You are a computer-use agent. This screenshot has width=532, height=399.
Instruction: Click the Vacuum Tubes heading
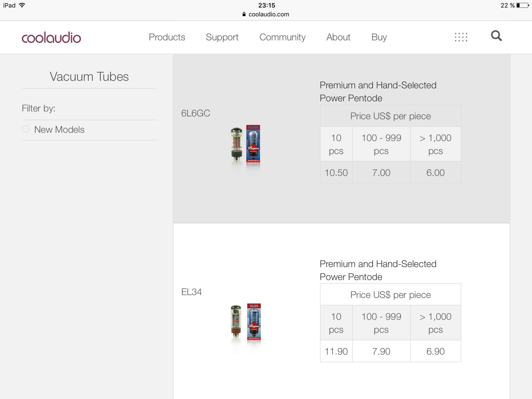(x=89, y=77)
